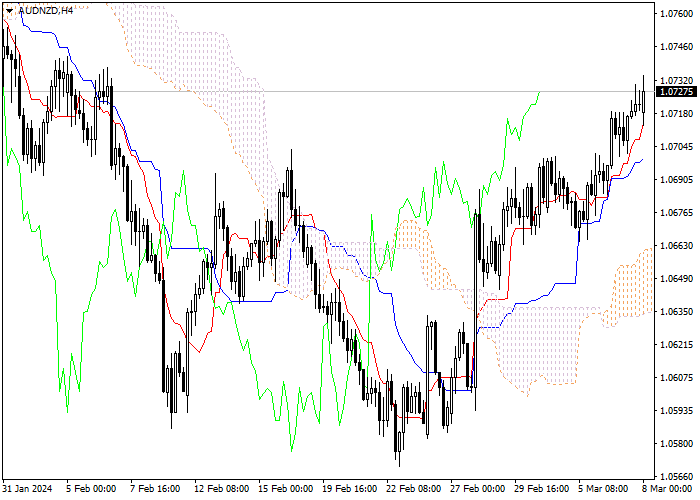Click the 1.06490 price axis label
700x500 pixels.
pyautogui.click(x=676, y=279)
